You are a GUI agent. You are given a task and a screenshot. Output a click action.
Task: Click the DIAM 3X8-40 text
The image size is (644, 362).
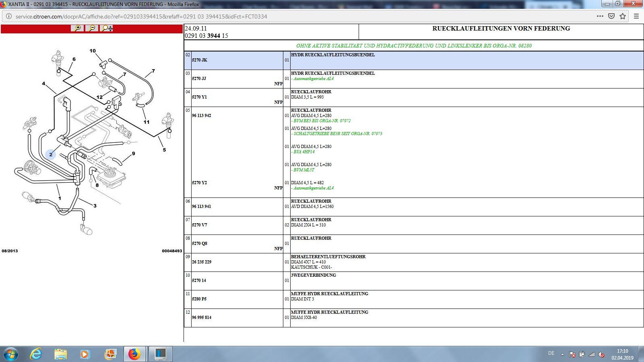pos(304,317)
